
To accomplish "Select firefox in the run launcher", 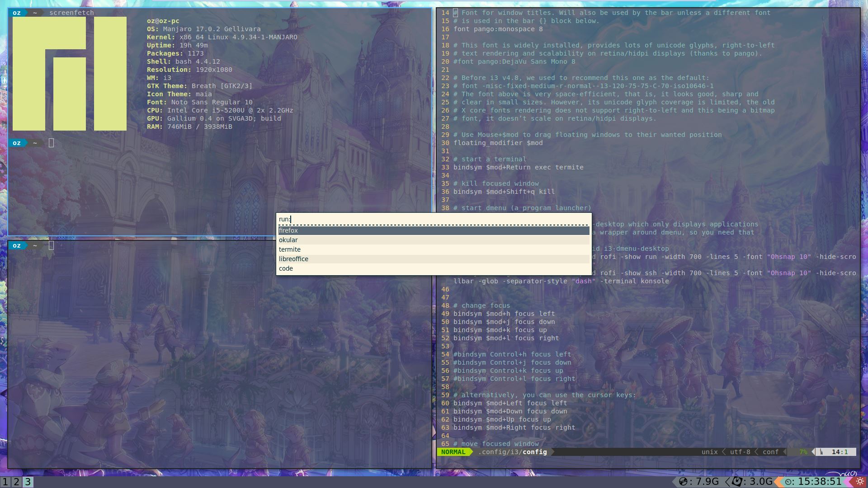I will [x=288, y=230].
